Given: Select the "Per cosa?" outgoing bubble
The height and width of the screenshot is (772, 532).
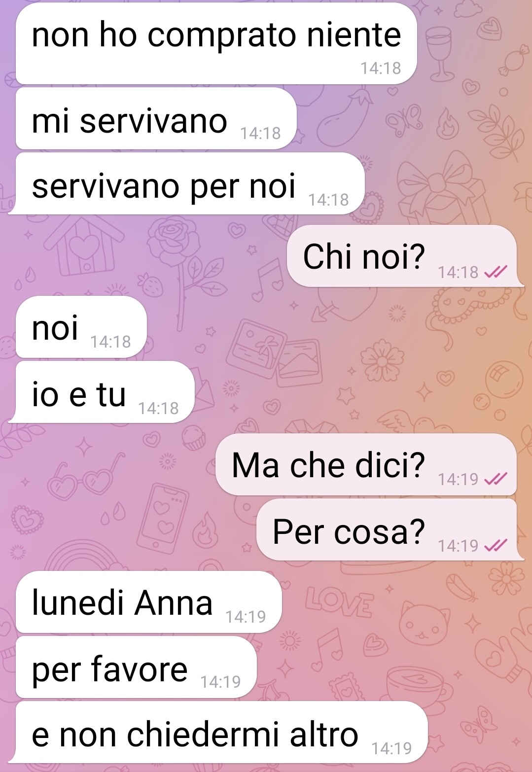Looking at the screenshot, I should point(389,529).
